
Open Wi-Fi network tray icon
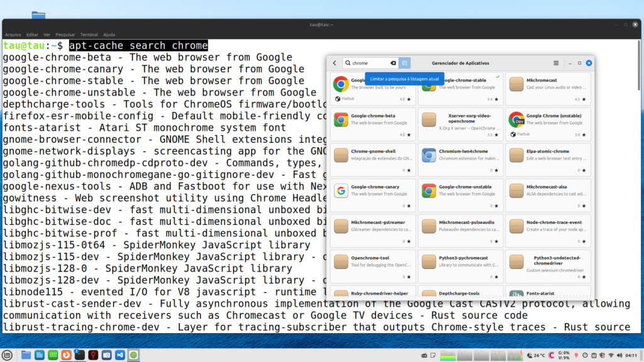[x=611, y=355]
